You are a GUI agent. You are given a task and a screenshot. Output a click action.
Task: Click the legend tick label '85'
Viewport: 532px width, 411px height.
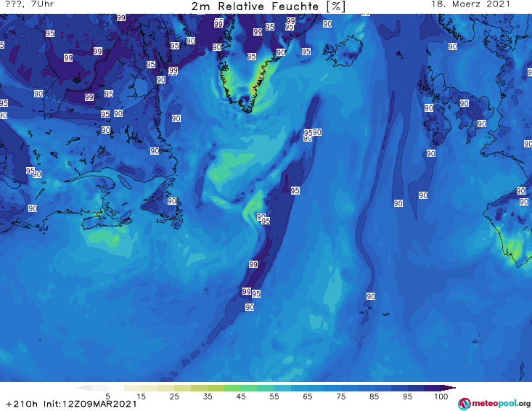[374, 396]
